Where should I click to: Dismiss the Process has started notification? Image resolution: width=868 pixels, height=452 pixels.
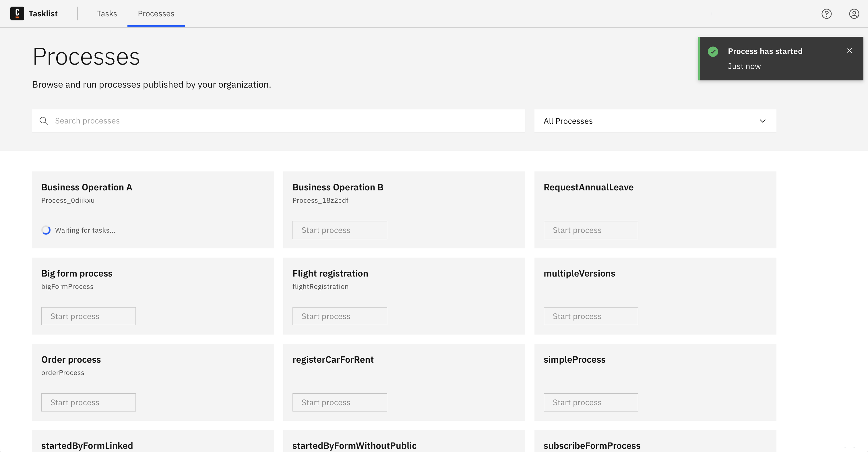[x=850, y=50]
